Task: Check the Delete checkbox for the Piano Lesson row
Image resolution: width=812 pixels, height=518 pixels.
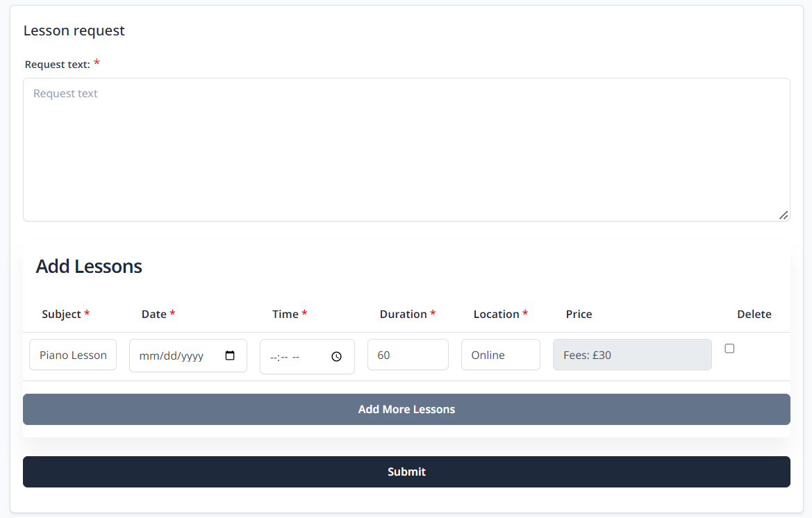Action: (729, 348)
